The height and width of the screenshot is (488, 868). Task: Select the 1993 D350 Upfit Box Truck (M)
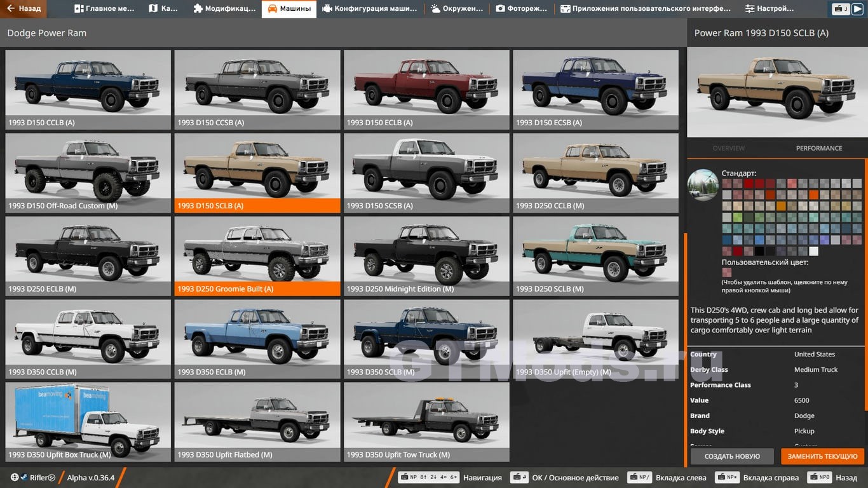pos(88,422)
